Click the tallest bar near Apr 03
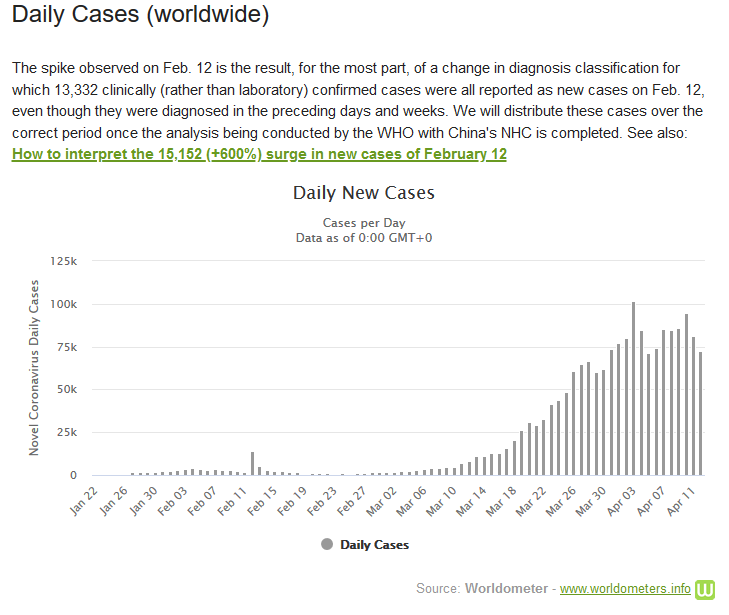 [633, 388]
